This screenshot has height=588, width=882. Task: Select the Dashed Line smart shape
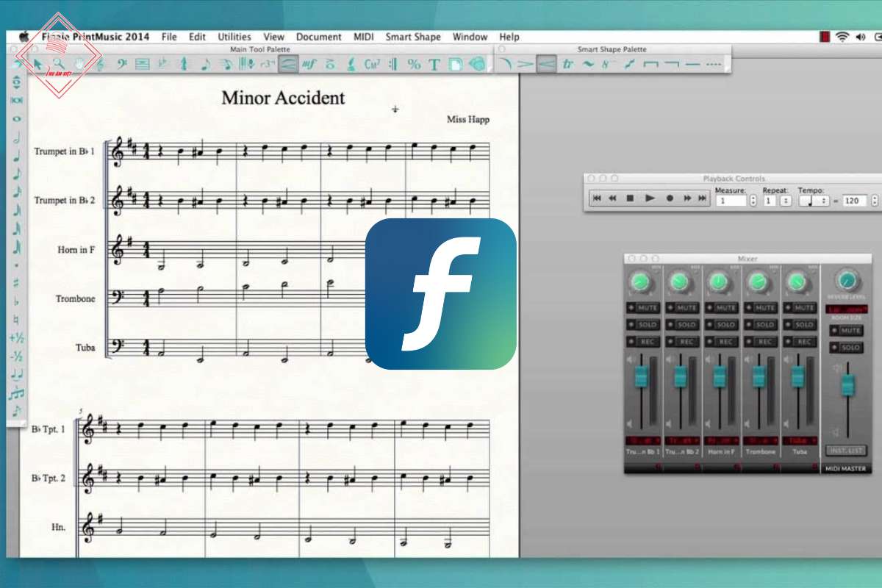click(x=713, y=65)
